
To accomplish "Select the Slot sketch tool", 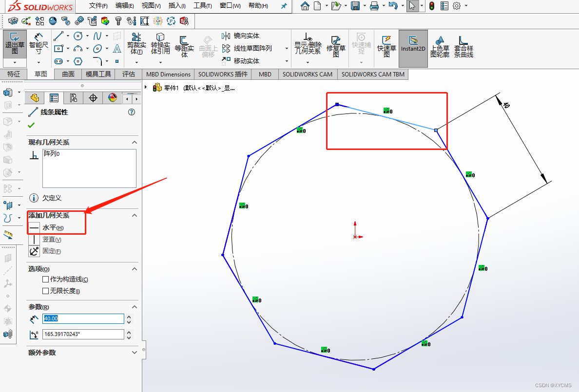I will point(58,61).
